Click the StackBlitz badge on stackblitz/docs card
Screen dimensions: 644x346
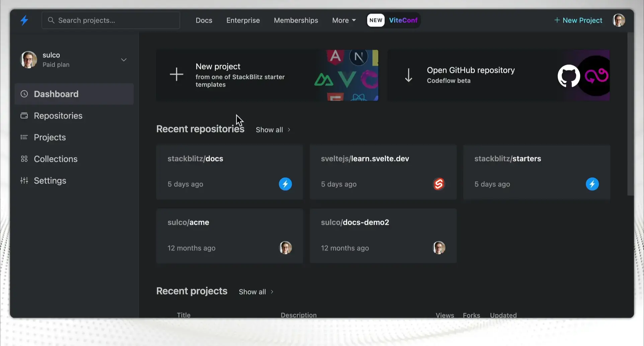click(285, 184)
